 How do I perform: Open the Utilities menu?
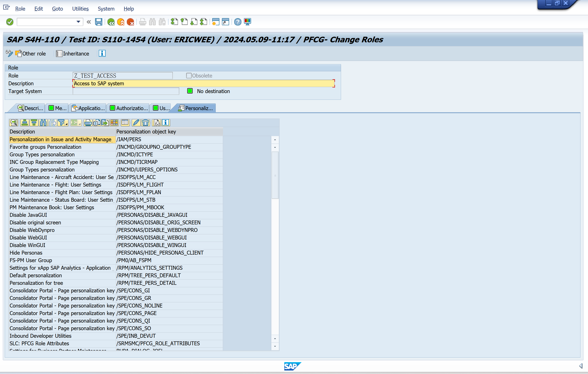tap(80, 9)
